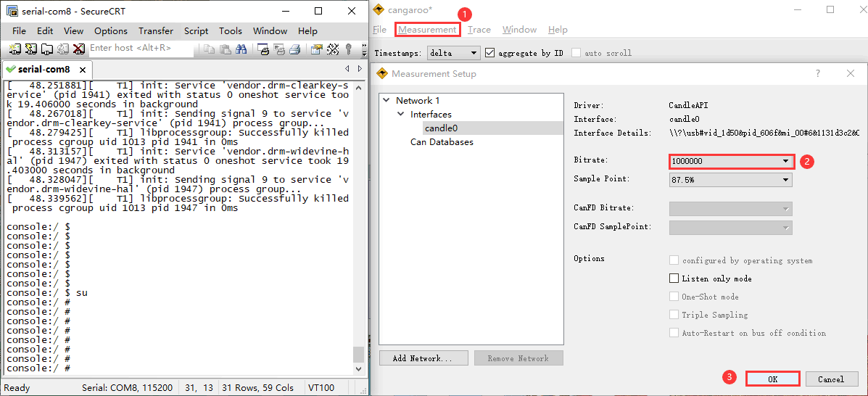The height and width of the screenshot is (396, 868).
Task: Open Session Options icon in toolbar
Action: click(x=316, y=49)
